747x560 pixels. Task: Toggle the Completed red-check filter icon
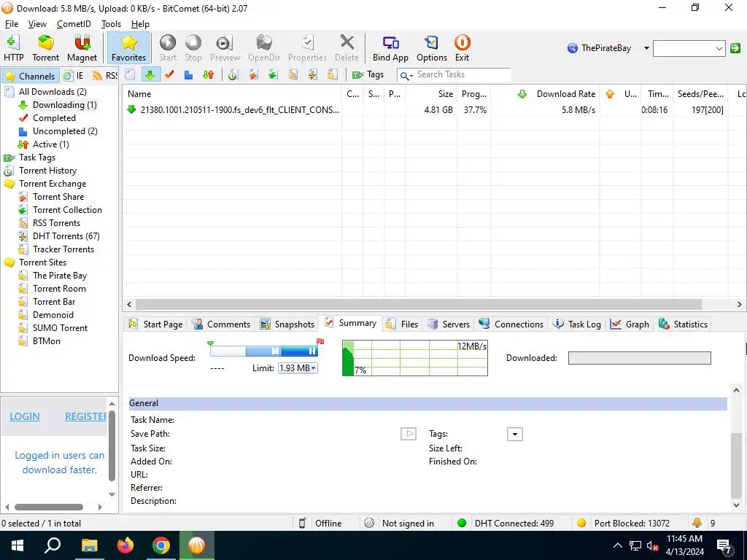click(x=169, y=75)
